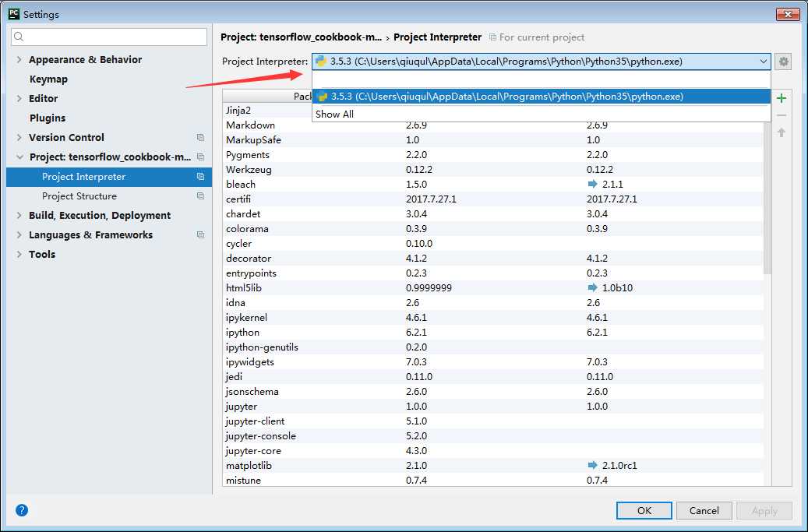Click the upgrade package up arrow icon
Image resolution: width=808 pixels, height=532 pixels.
(782, 132)
